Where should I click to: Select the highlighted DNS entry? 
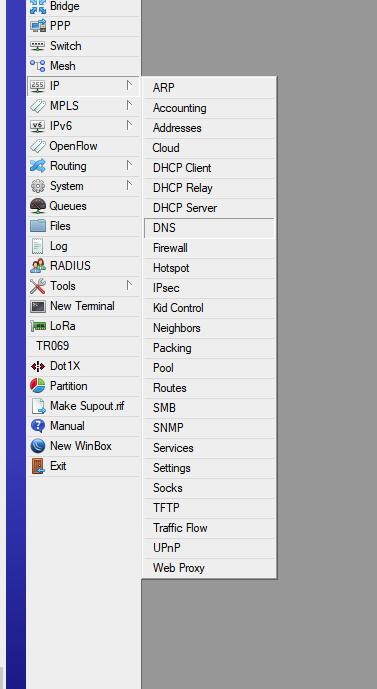(209, 228)
